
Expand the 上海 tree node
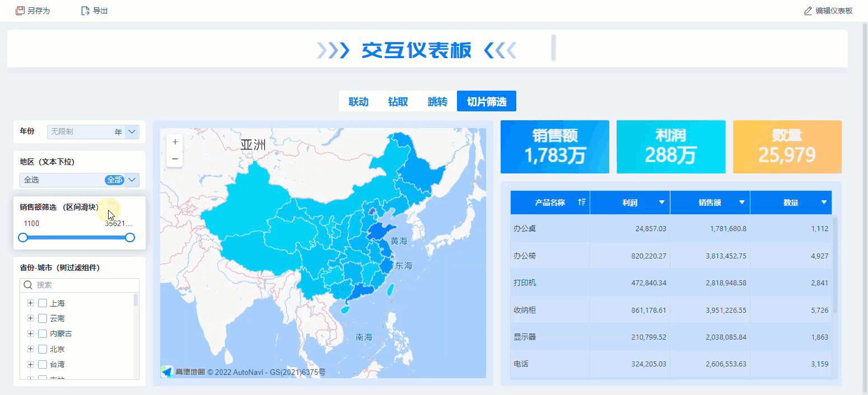click(30, 303)
